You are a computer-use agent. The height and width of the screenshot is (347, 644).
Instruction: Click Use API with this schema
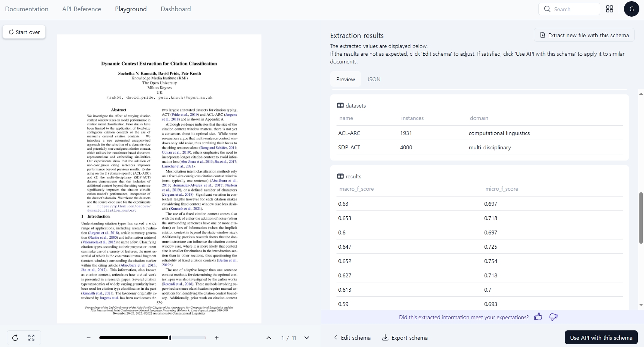coord(601,338)
